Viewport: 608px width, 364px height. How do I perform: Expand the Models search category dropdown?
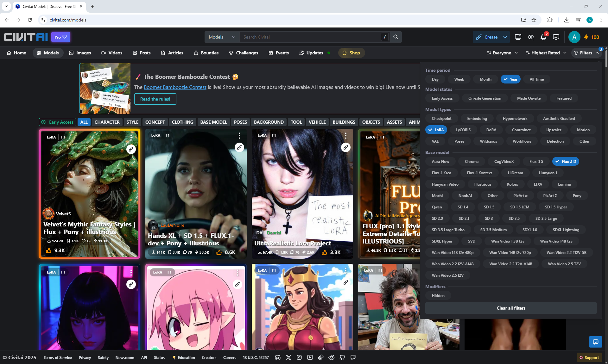pos(222,37)
